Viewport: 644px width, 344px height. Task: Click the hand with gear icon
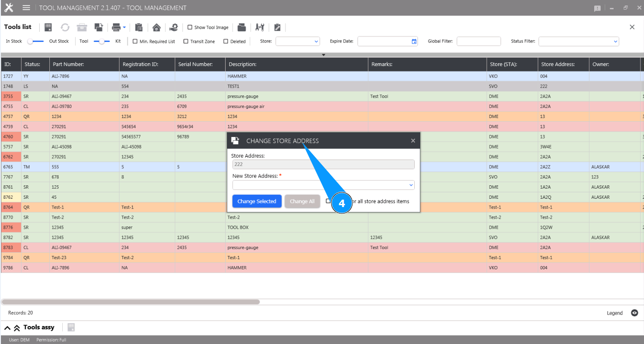pyautogui.click(x=173, y=27)
